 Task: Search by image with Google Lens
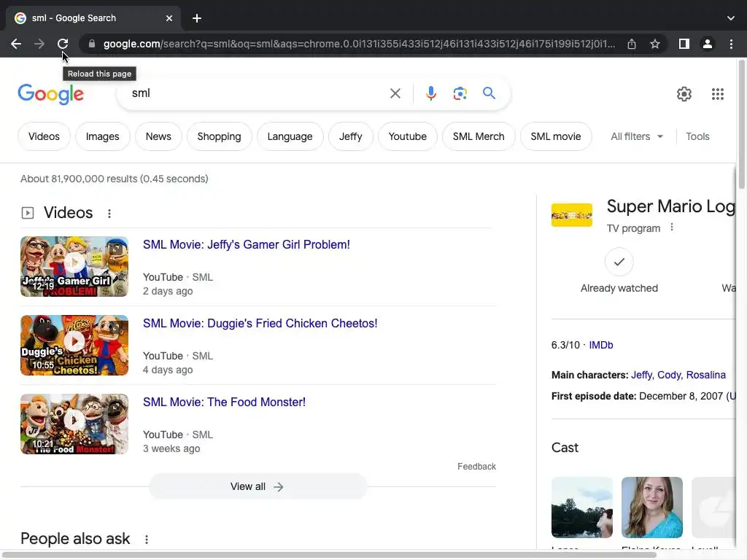460,93
